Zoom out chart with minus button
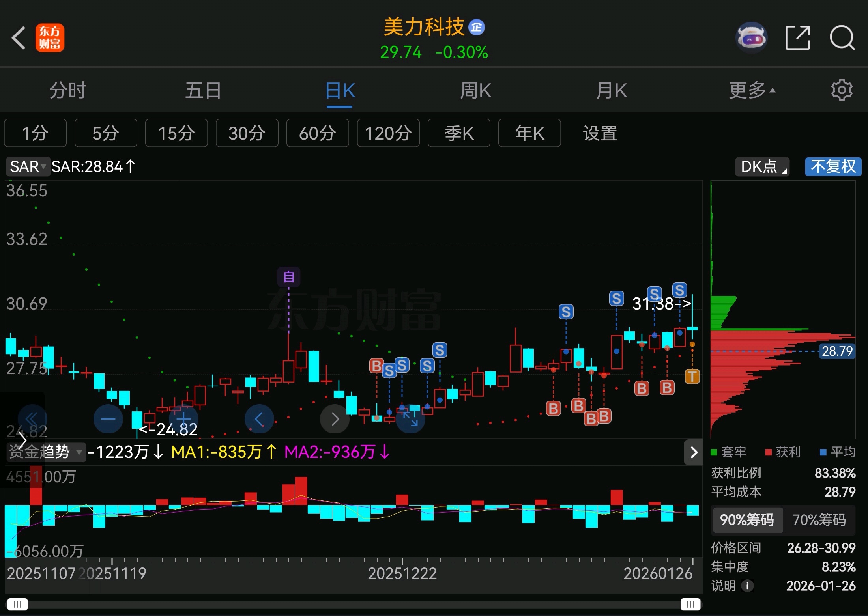The width and height of the screenshot is (868, 616). click(108, 419)
